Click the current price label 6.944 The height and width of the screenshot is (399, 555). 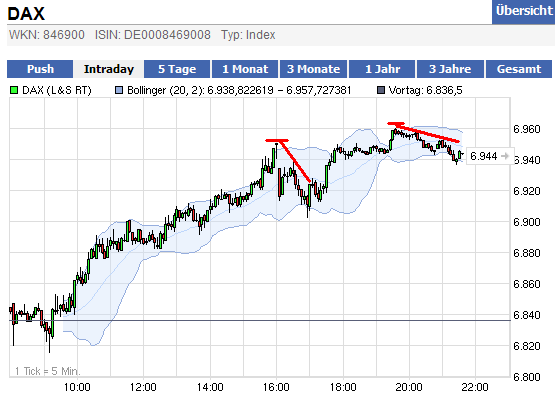tap(484, 156)
